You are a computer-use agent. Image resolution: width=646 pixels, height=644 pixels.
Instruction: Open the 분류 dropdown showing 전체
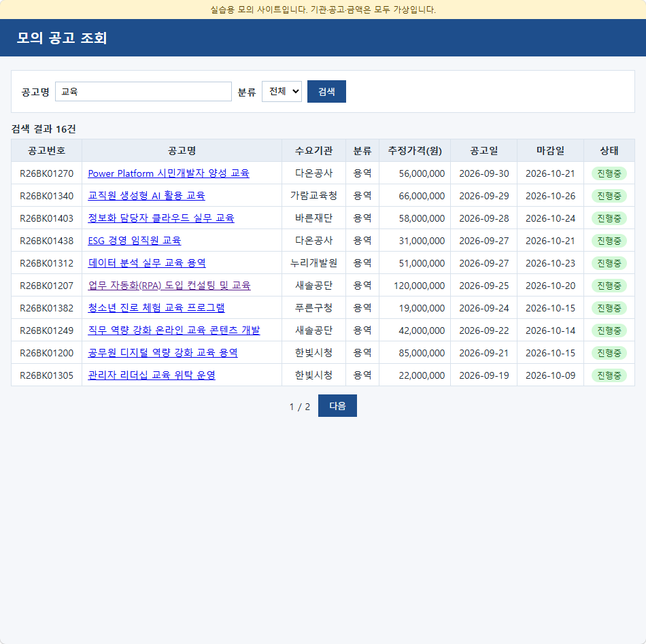pyautogui.click(x=282, y=92)
